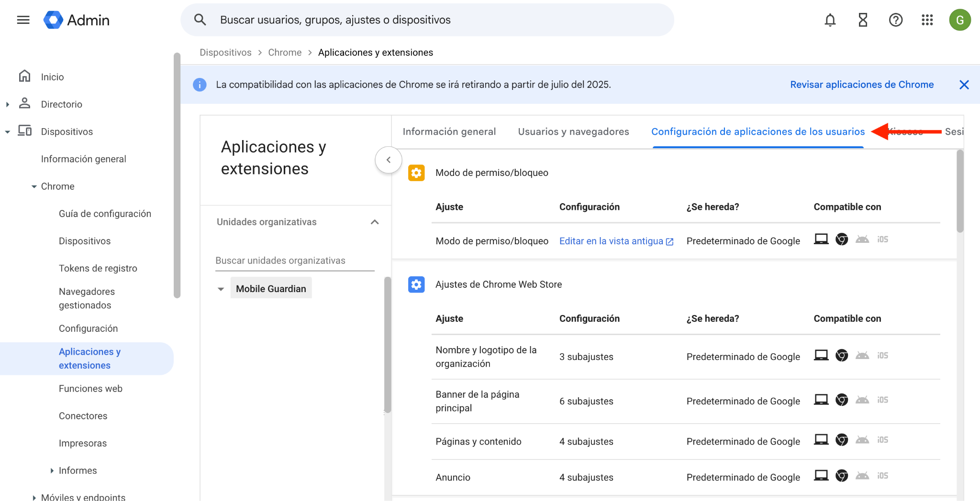The width and height of the screenshot is (980, 501).
Task: Expand the Informes submenu
Action: coord(52,471)
